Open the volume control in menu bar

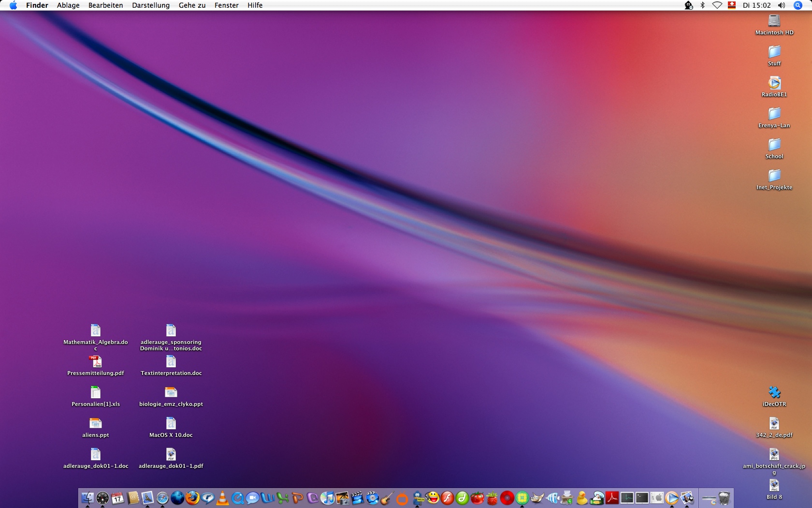point(782,5)
